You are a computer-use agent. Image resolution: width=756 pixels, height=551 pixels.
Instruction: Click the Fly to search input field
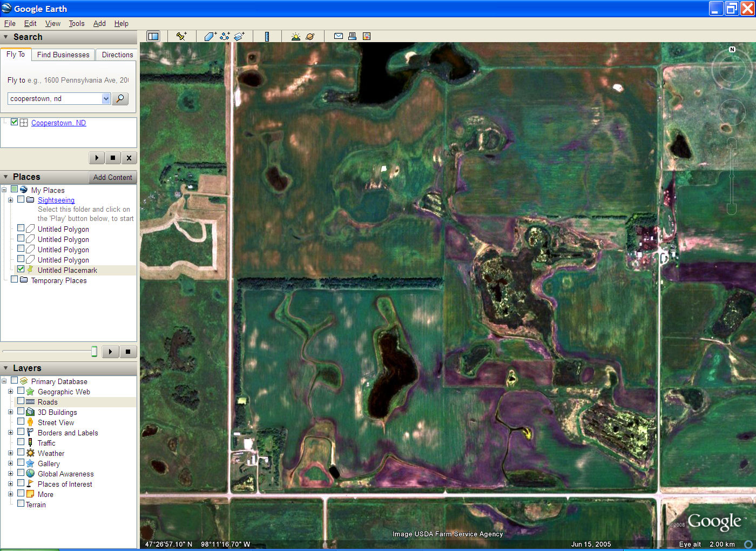[x=55, y=98]
